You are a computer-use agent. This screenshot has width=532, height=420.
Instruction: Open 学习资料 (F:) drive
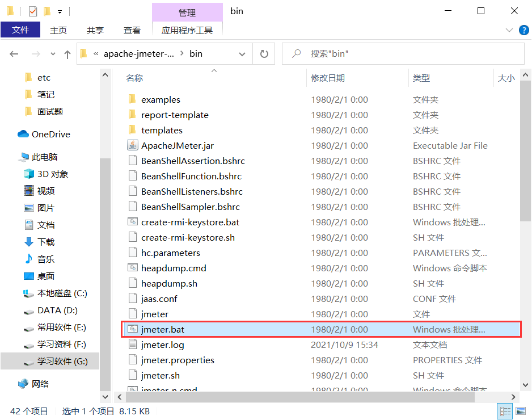click(x=54, y=345)
